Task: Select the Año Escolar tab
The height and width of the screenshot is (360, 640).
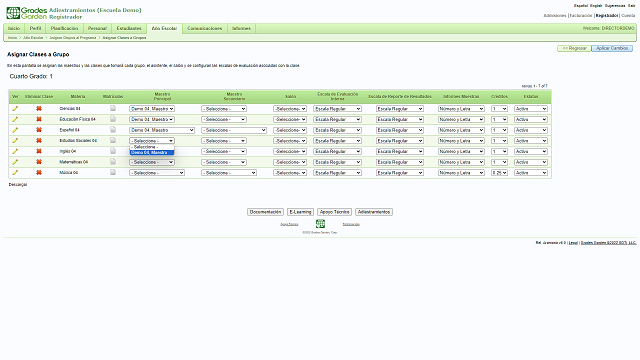Action: 164,29
